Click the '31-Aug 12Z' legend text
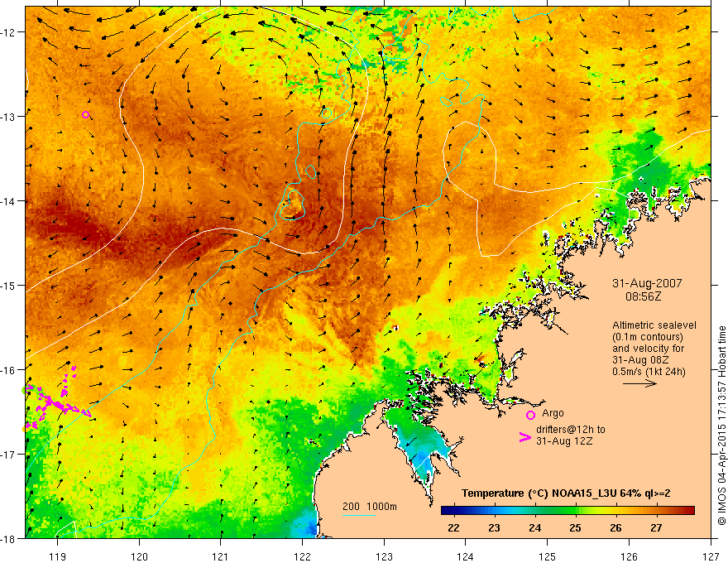 564,441
